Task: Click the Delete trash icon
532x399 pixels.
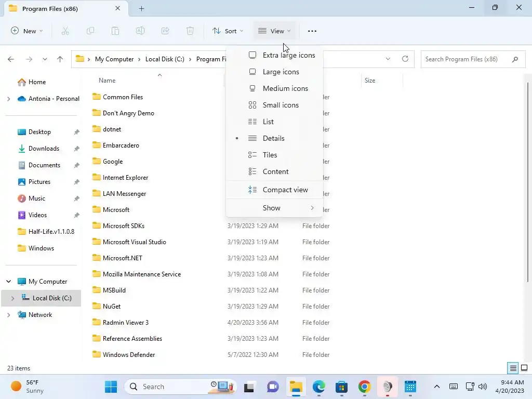Action: point(190,31)
